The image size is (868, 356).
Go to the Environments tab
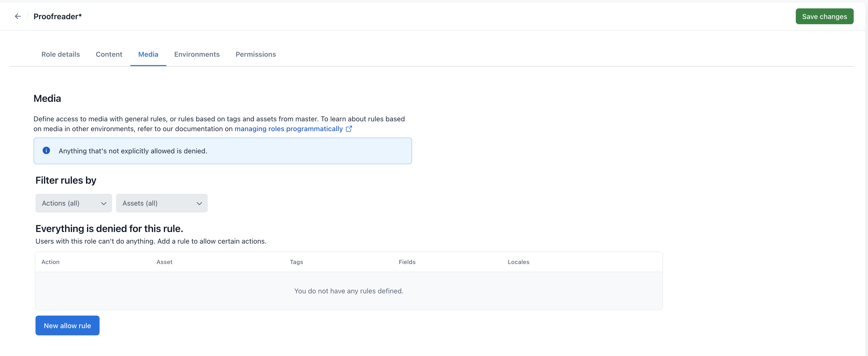click(197, 54)
